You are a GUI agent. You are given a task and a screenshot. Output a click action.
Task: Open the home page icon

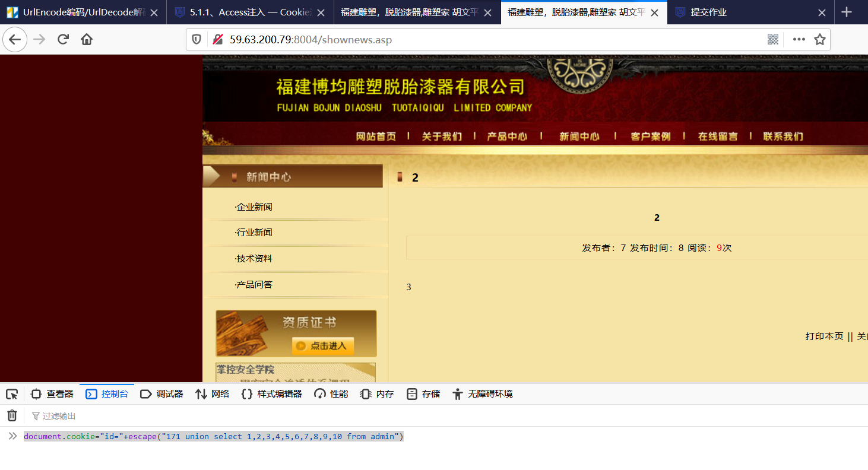click(87, 40)
